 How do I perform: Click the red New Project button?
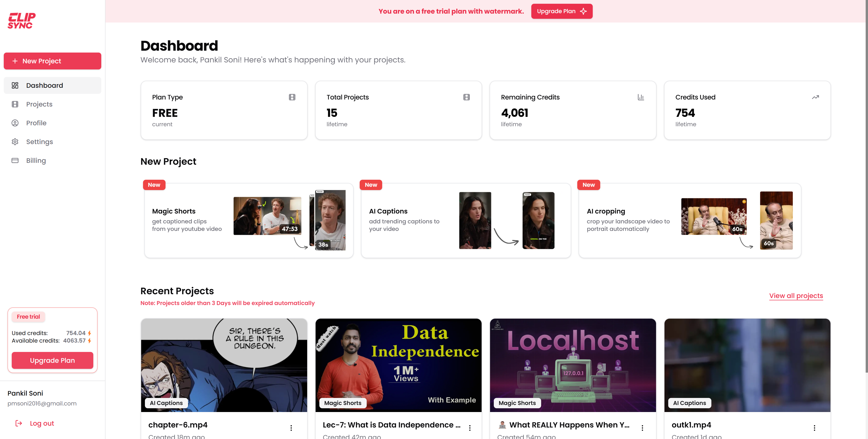click(52, 61)
